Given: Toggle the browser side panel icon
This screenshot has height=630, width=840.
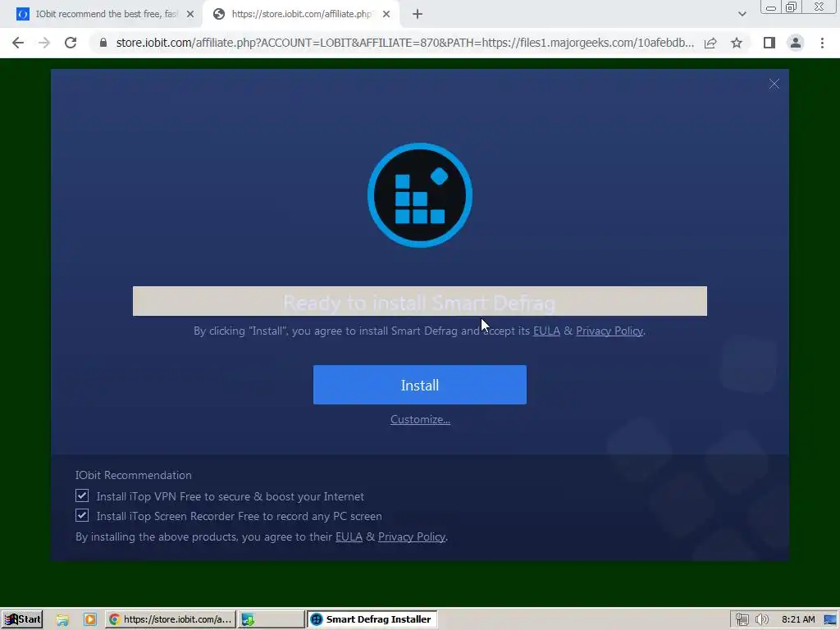Looking at the screenshot, I should (769, 43).
